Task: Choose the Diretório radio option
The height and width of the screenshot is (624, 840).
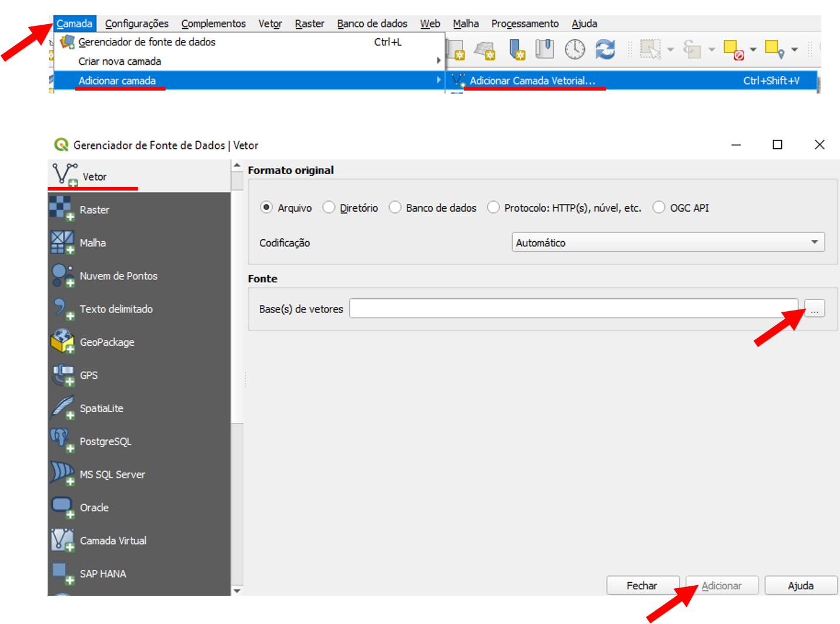Action: pos(329,208)
